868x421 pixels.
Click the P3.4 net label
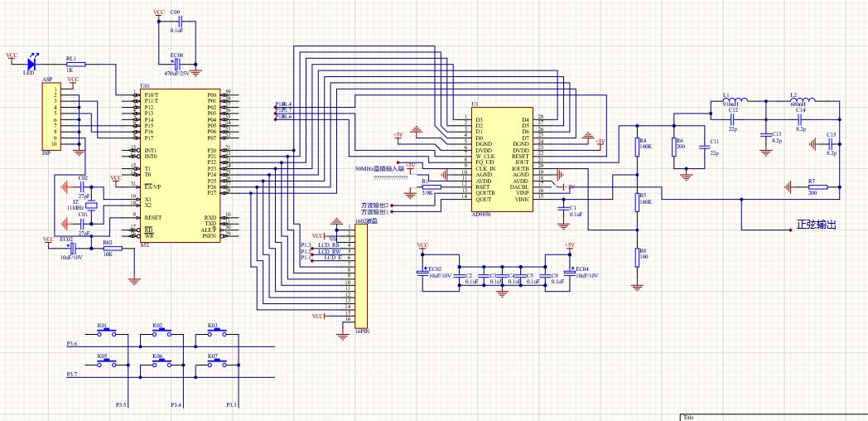[176, 405]
